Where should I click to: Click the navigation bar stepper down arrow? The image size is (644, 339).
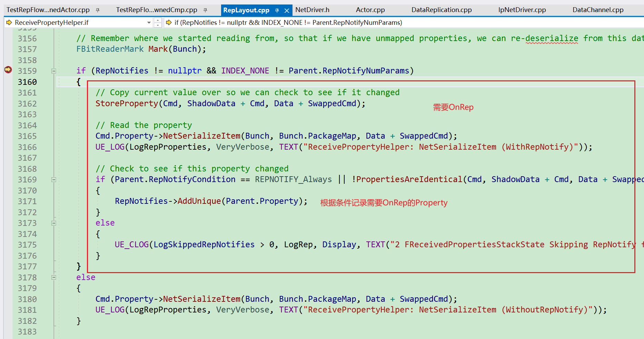tap(158, 25)
